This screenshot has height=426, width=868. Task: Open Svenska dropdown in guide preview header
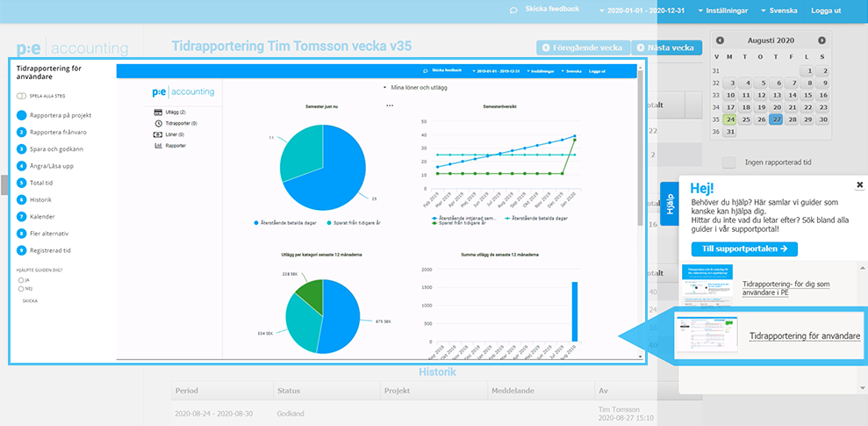[572, 71]
